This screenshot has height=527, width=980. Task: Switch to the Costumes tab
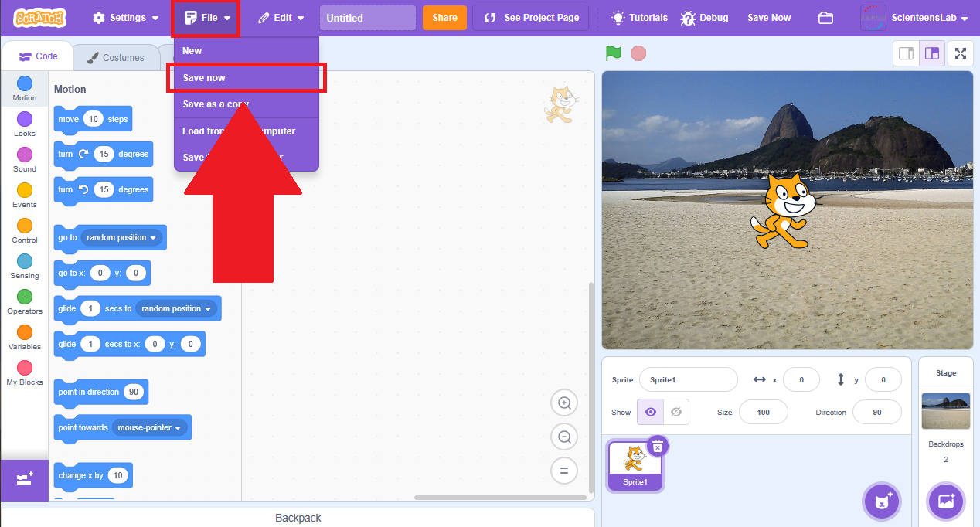[115, 57]
